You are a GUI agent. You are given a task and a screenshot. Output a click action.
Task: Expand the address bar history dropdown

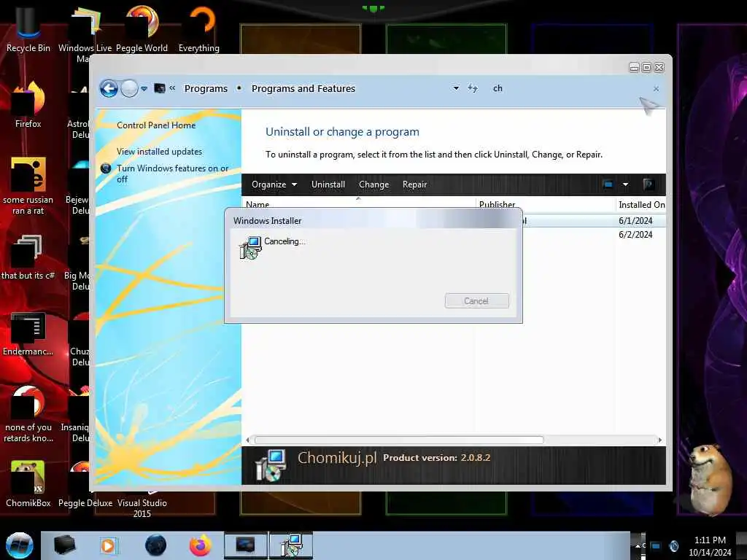[456, 88]
